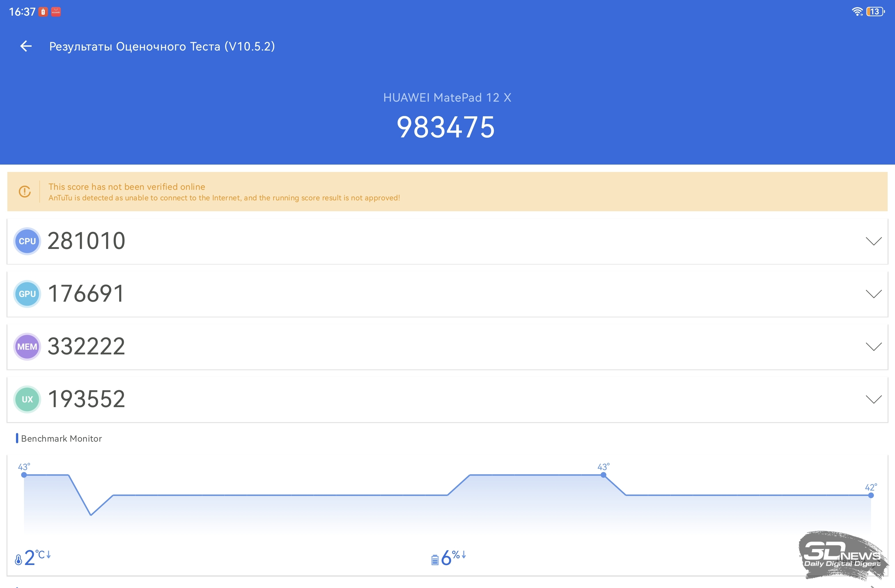Screen dimensions: 895x588
Task: Expand the GPU 176691 score details
Action: tap(873, 294)
